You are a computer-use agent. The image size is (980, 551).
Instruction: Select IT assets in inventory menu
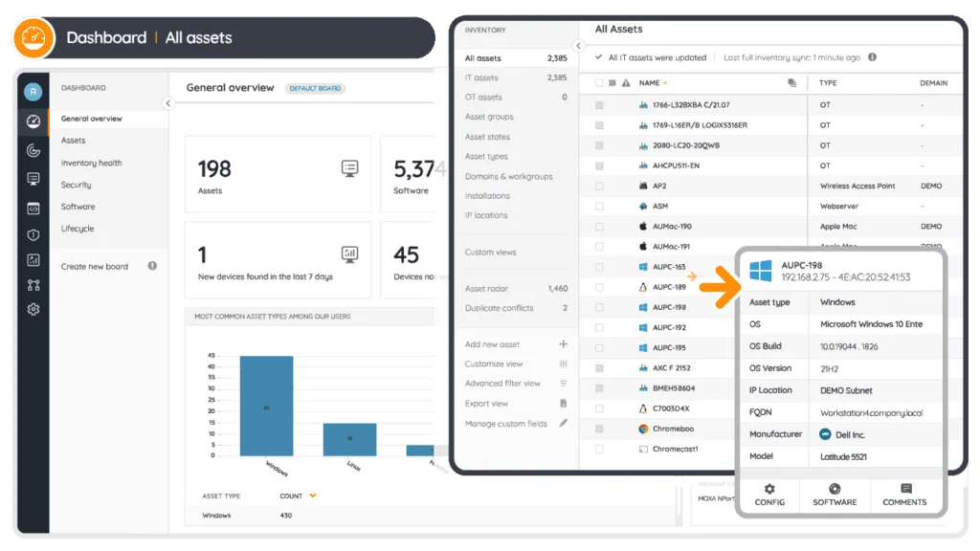481,77
